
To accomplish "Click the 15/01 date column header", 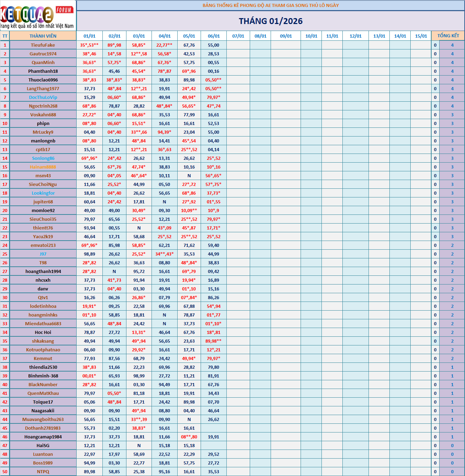I will pyautogui.click(x=421, y=36).
